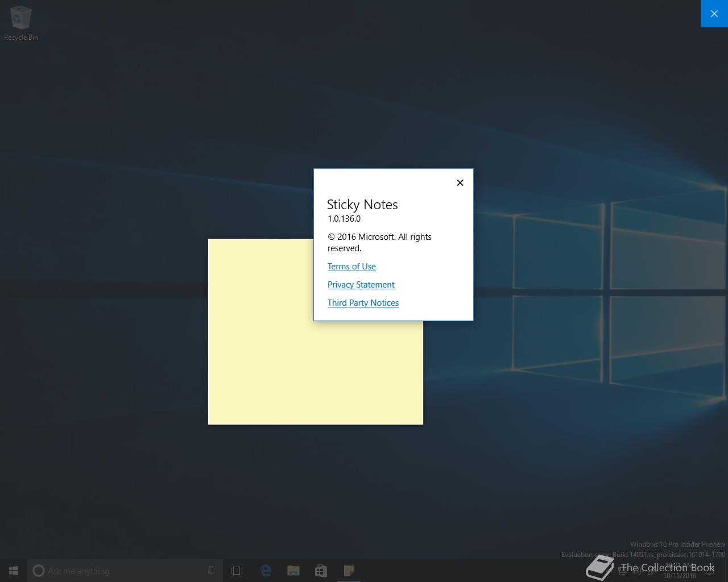Open the Windows Start menu
The width and height of the screenshot is (728, 582).
pos(14,571)
